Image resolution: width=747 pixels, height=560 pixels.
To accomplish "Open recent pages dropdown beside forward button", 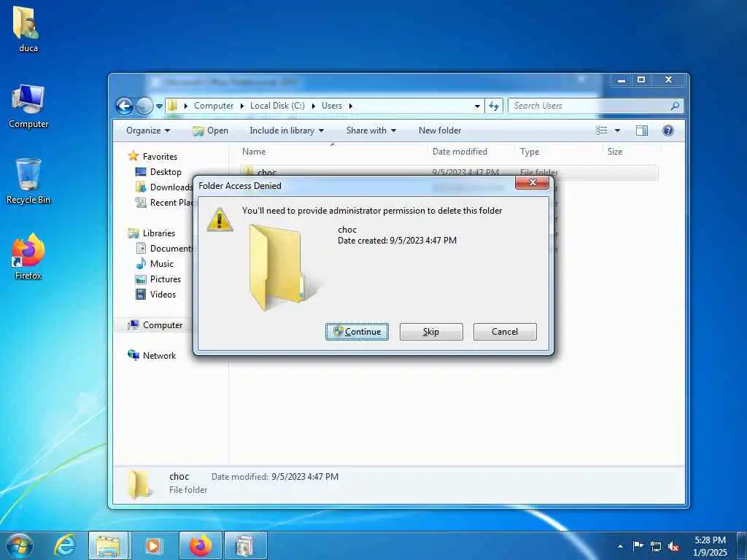I will (x=159, y=106).
